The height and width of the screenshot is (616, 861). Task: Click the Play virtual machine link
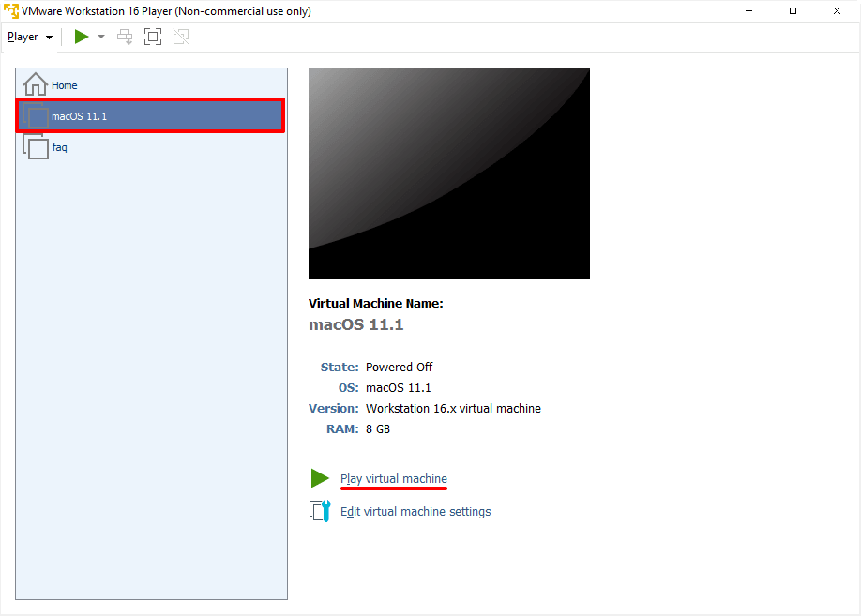(x=394, y=479)
